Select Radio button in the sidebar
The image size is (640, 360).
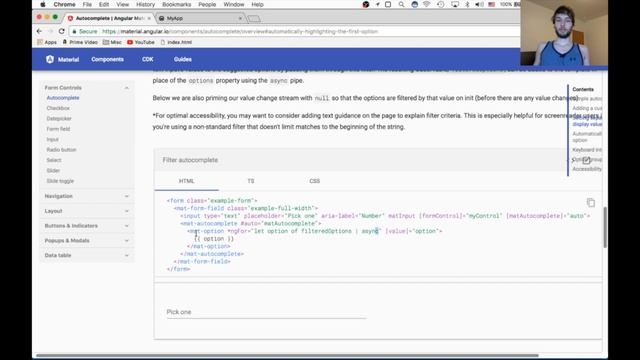pos(61,150)
